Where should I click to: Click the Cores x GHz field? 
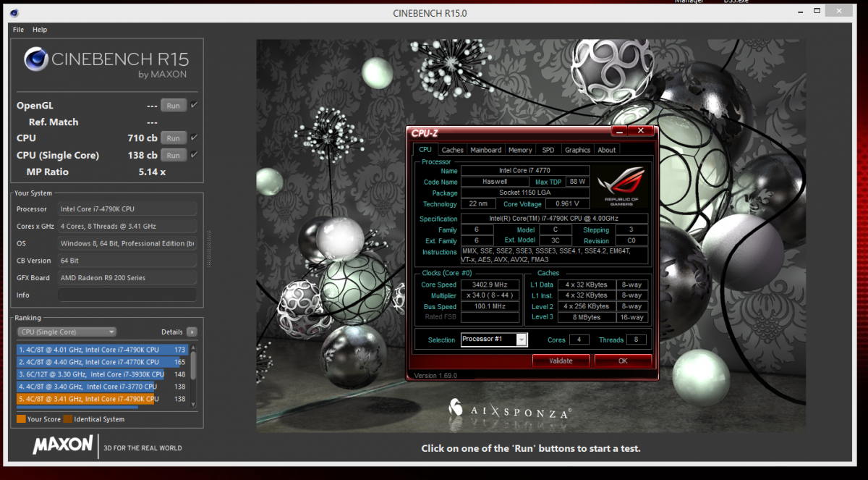tap(127, 226)
